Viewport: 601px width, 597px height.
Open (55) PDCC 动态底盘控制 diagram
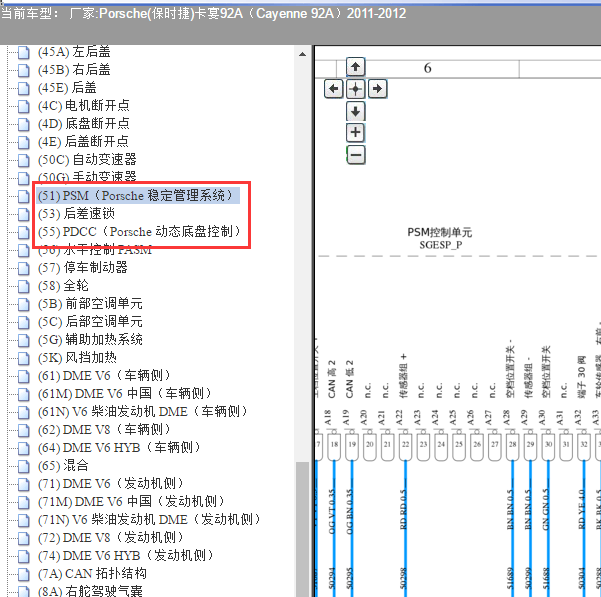click(x=139, y=232)
